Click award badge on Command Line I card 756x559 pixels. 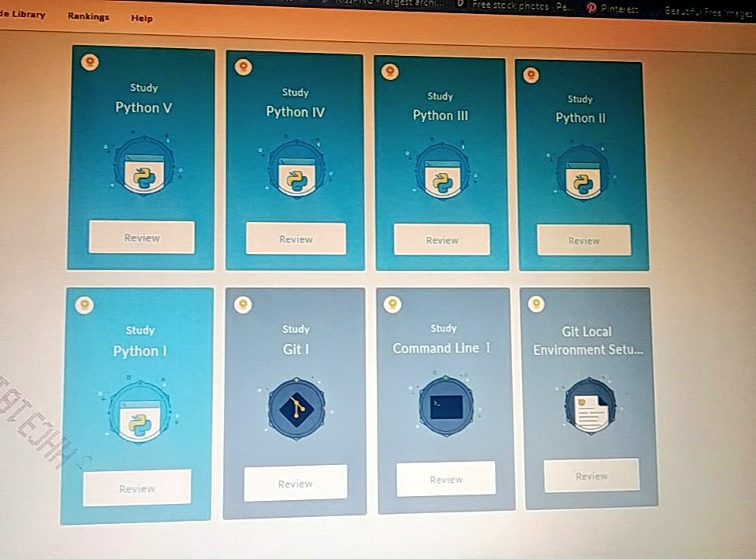392,304
